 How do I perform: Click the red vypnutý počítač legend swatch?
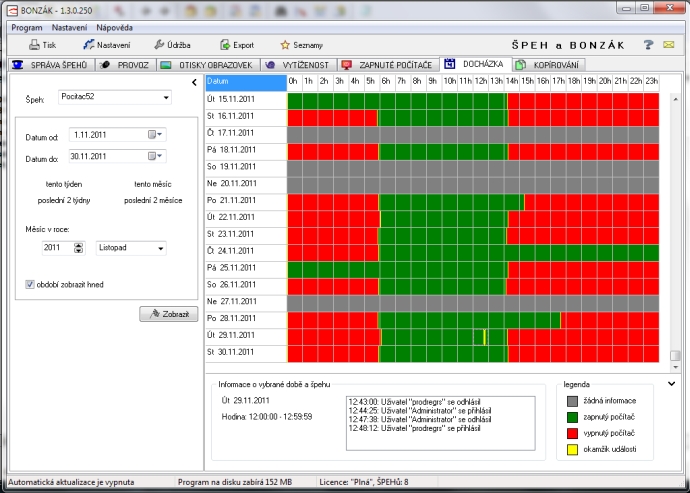pyautogui.click(x=572, y=434)
